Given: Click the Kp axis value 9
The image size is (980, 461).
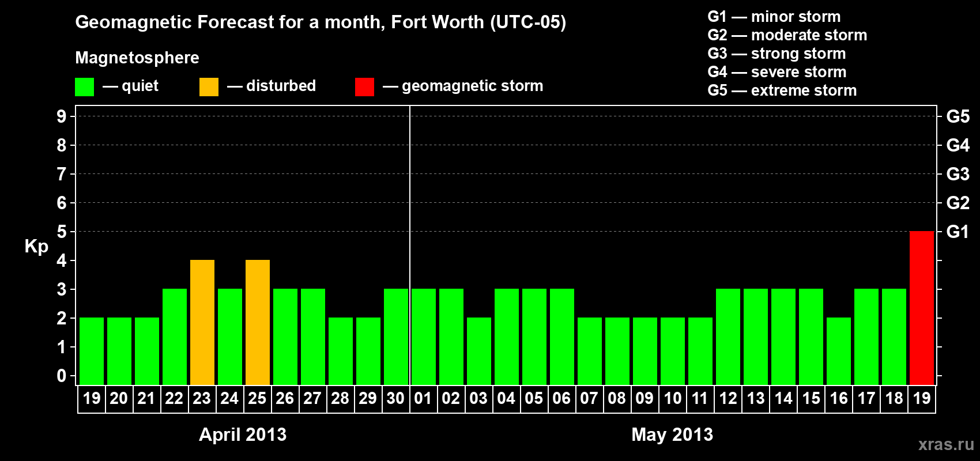Looking at the screenshot, I should coord(62,116).
